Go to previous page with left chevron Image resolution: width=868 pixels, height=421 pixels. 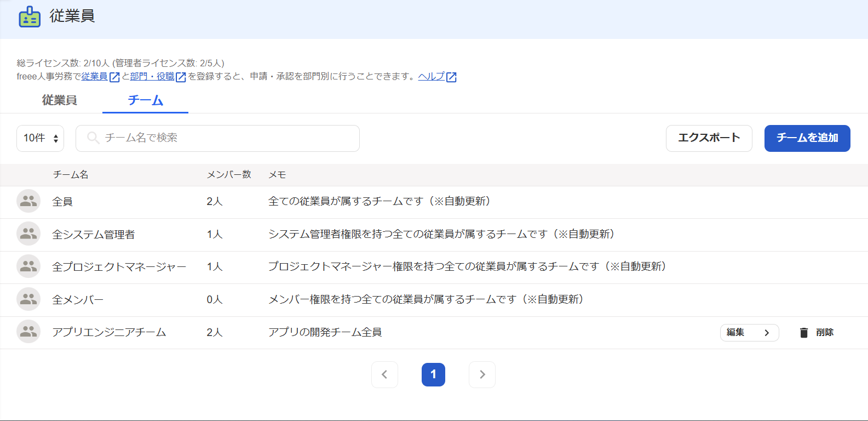coord(384,374)
